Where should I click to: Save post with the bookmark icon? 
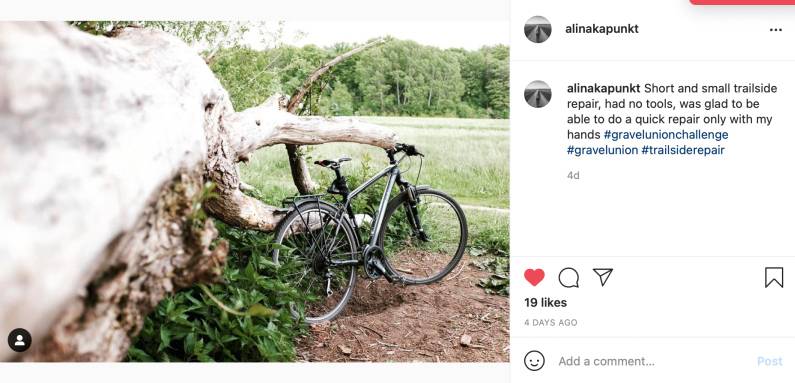pos(774,277)
